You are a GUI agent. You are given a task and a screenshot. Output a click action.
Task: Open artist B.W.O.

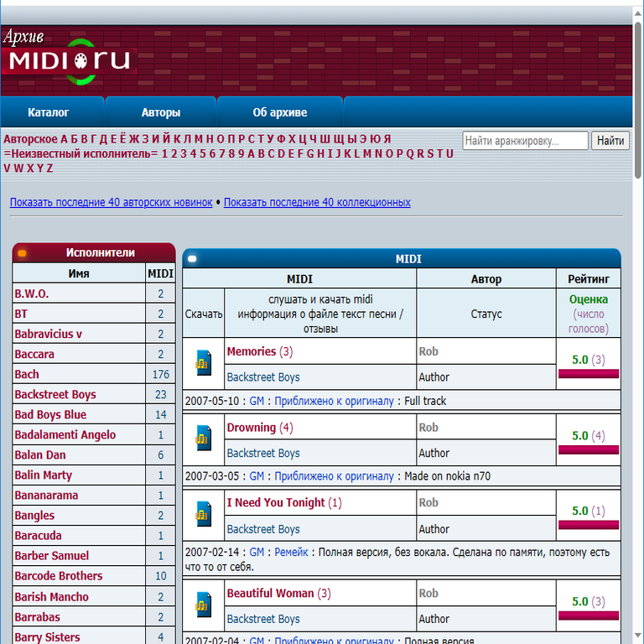pos(32,293)
